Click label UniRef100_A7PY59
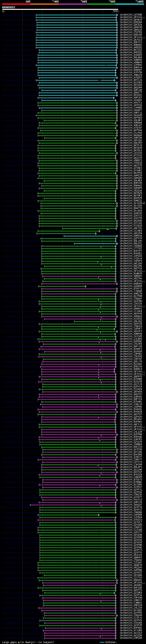The image size is (146, 644). tap(131, 72)
